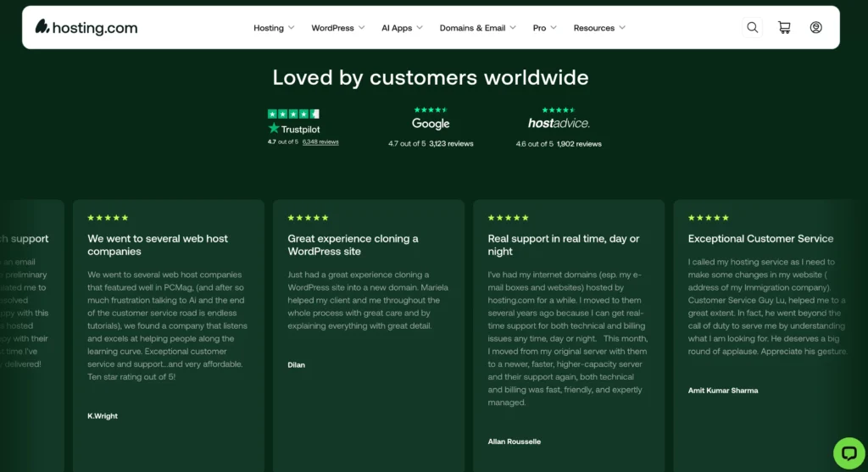Click the 4.6 out of 5 hostadvice rating text
This screenshot has height=472, width=868.
535,144
